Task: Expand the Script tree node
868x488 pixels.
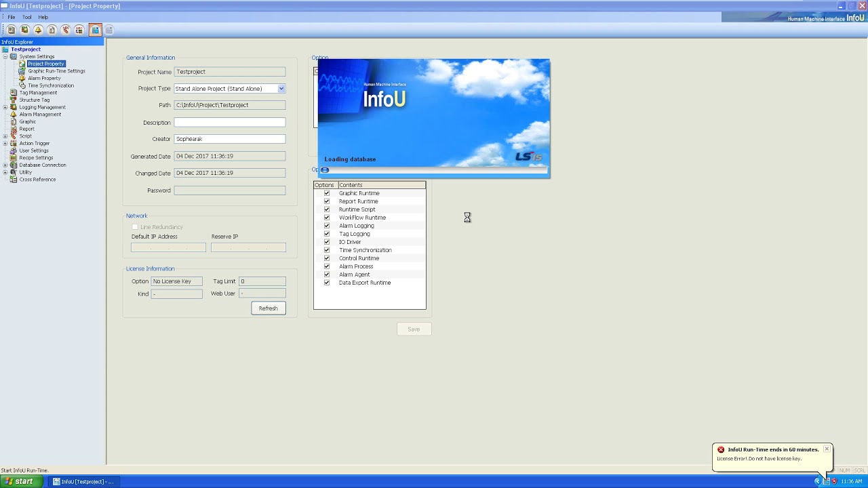Action: pyautogui.click(x=5, y=136)
